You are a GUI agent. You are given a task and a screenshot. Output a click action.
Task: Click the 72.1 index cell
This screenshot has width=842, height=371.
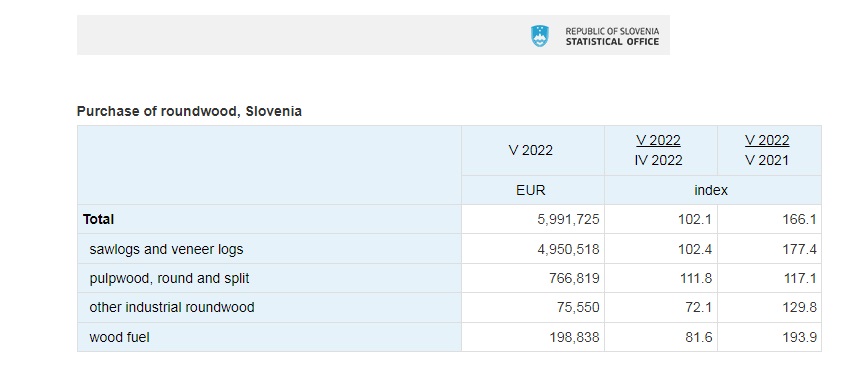coord(661,308)
